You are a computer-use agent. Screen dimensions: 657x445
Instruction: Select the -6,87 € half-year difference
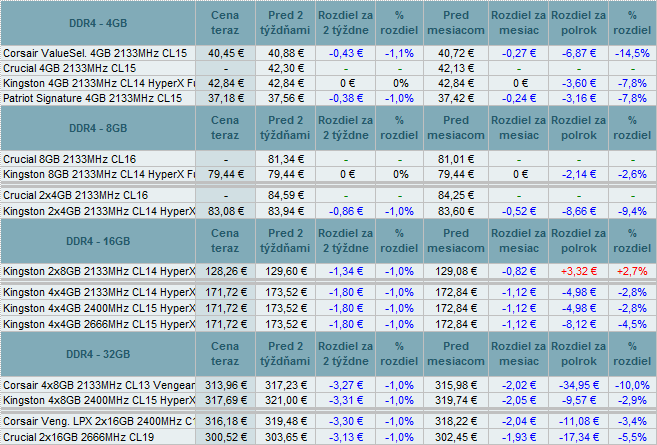(579, 53)
